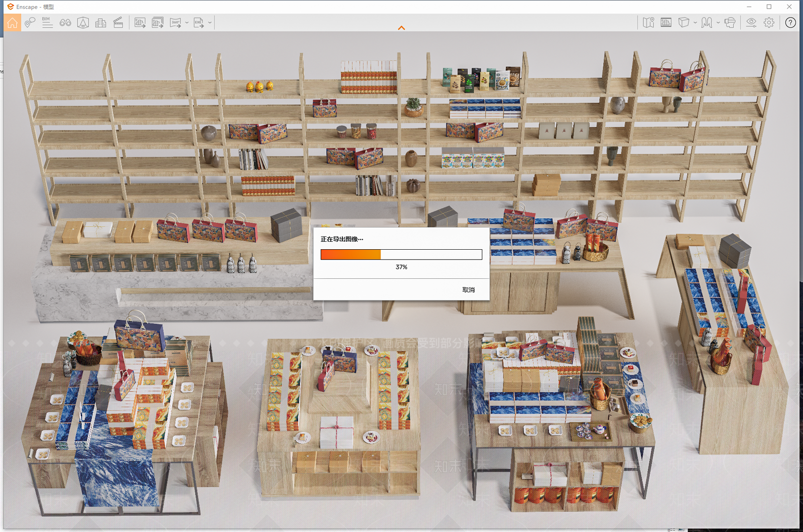Viewport: 803px width, 532px height.
Task: Click the cube view orientation icon
Action: 684,23
